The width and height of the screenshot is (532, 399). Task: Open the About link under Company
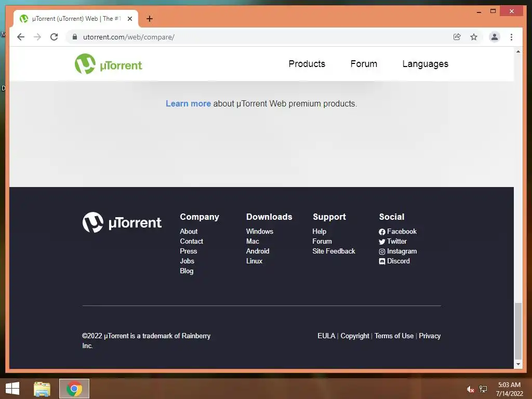[189, 231]
